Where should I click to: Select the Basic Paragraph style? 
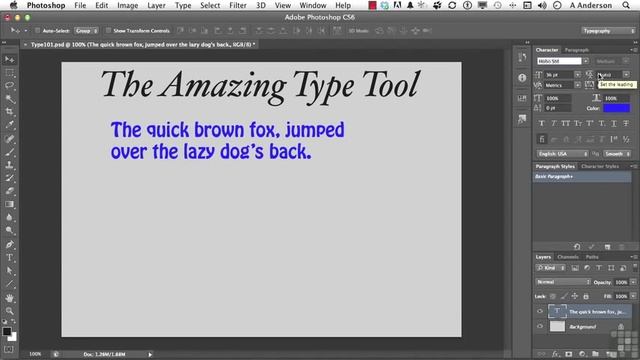point(582,177)
